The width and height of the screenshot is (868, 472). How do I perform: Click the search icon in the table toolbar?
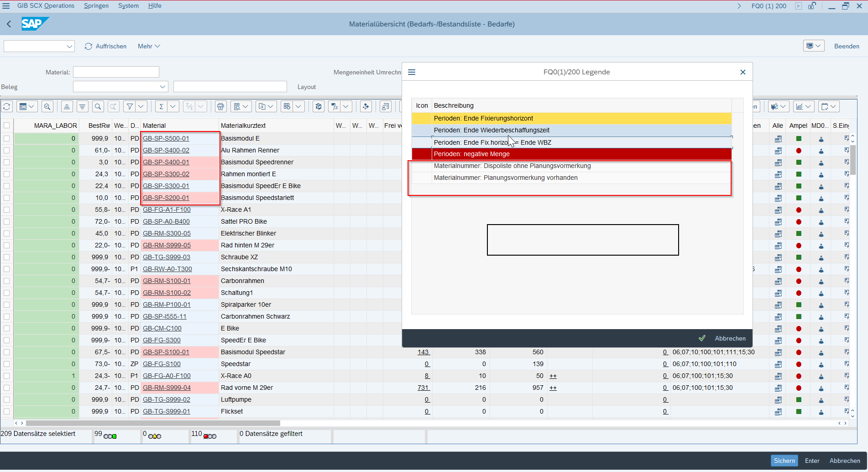[x=98, y=106]
